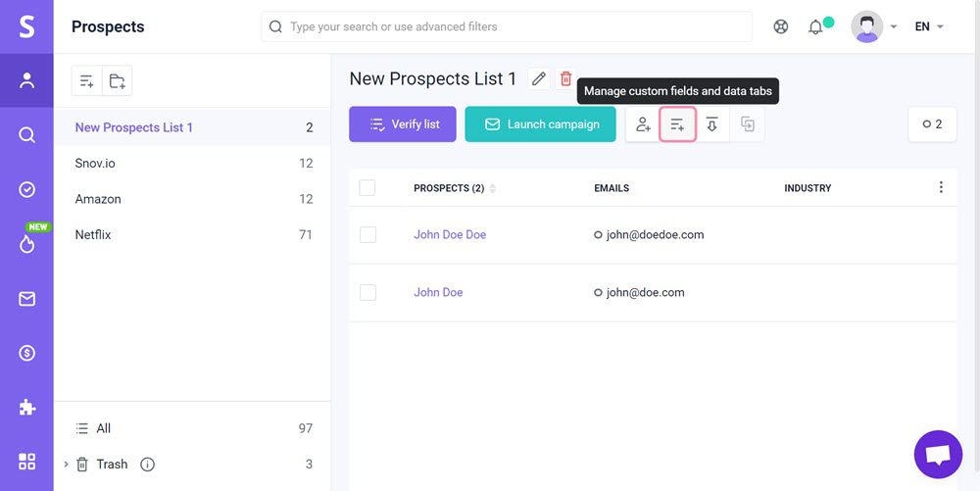980x491 pixels.
Task: Click the new folder icon in sidebar
Action: click(x=118, y=81)
